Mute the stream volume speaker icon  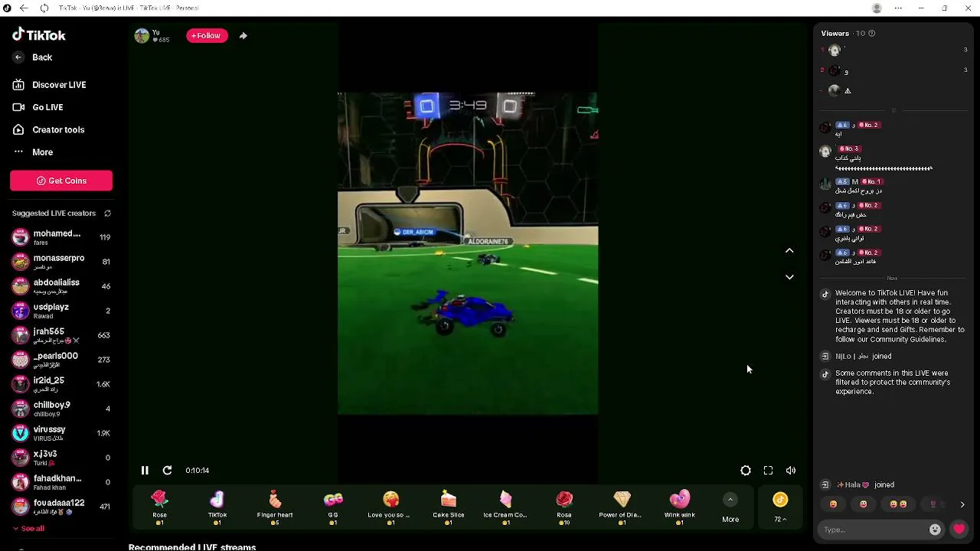[791, 471]
